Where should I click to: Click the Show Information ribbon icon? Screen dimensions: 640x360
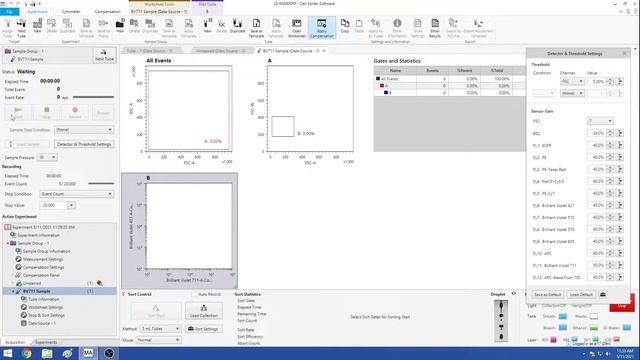(397, 28)
